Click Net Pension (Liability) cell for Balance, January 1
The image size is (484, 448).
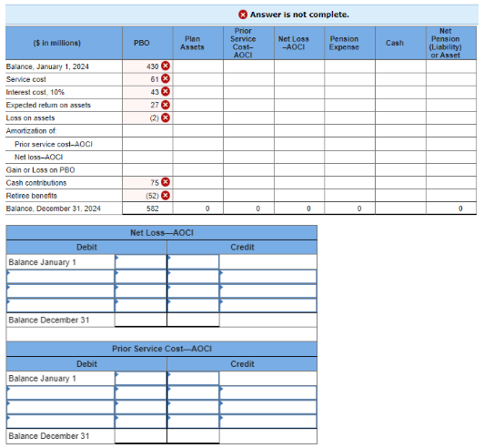click(451, 66)
